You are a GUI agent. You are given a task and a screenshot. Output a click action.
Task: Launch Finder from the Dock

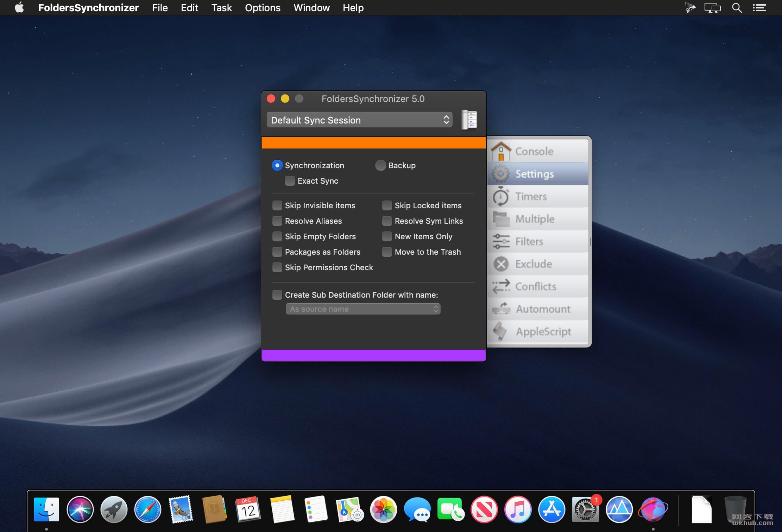[x=46, y=509]
